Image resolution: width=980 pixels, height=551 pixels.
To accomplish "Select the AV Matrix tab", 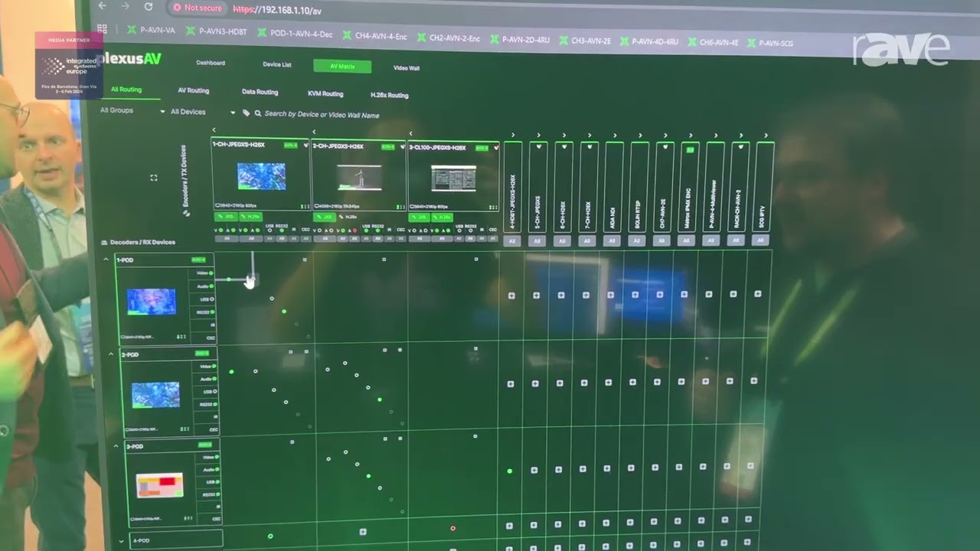I will point(342,67).
